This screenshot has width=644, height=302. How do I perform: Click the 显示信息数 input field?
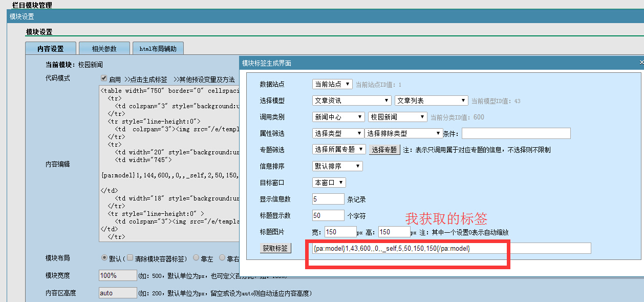point(328,199)
